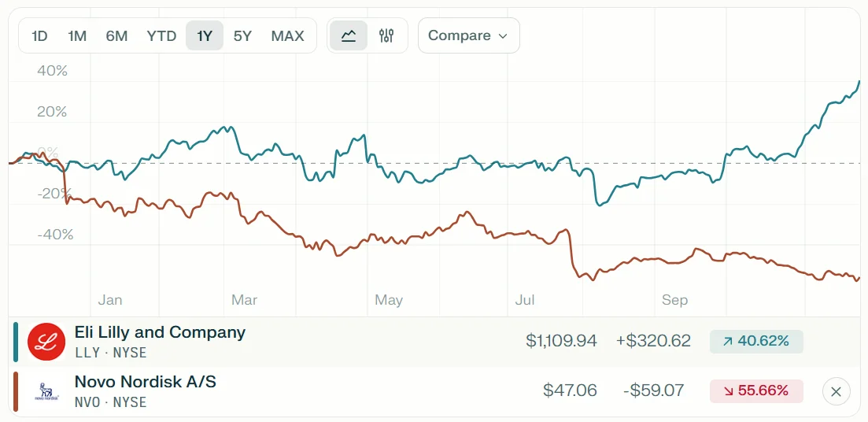The width and height of the screenshot is (868, 422).
Task: Click the Eli Lilly logo icon
Action: [46, 342]
